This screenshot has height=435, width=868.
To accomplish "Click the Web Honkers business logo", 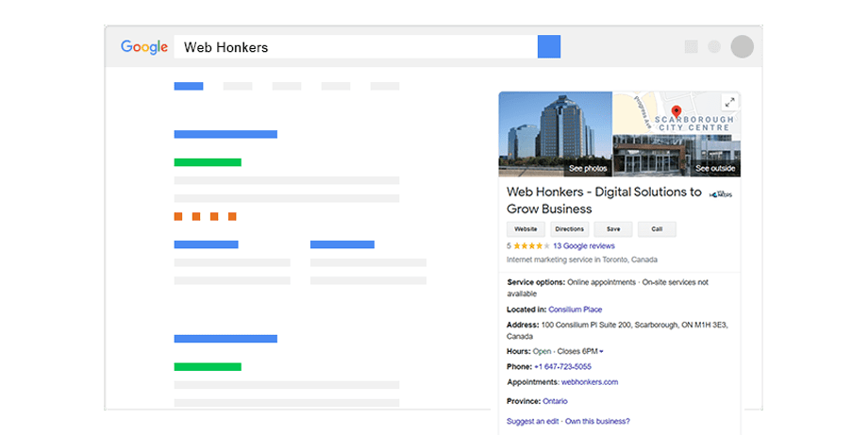I will (721, 194).
